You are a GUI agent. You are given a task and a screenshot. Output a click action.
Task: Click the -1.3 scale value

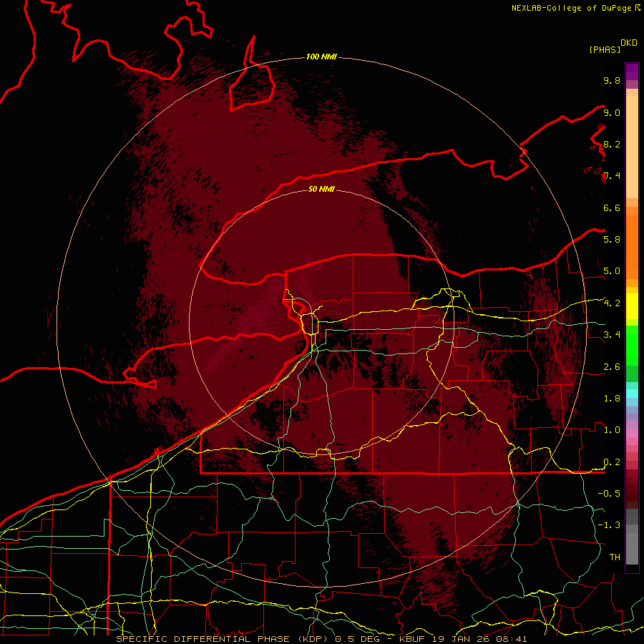(609, 525)
